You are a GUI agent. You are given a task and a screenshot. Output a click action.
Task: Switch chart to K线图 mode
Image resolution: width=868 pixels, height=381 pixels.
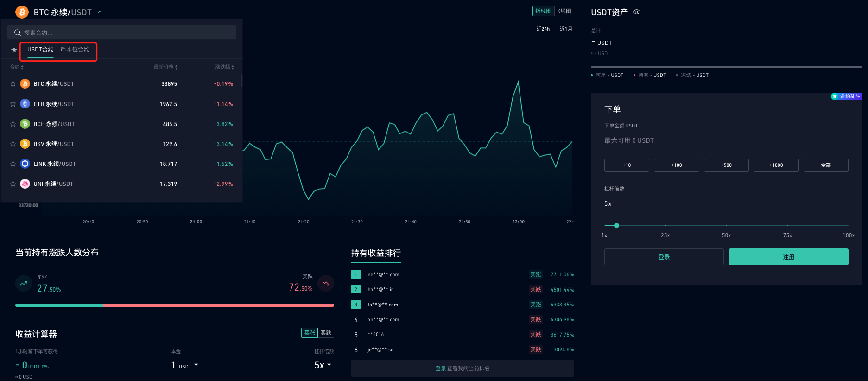[564, 11]
